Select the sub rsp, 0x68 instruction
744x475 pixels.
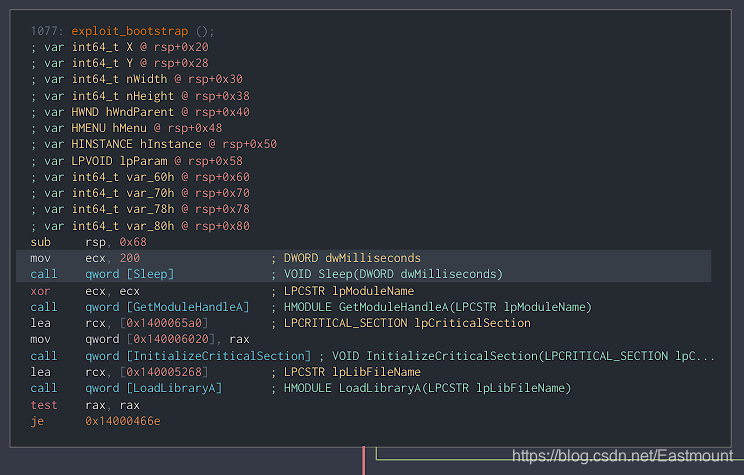[x=89, y=242]
